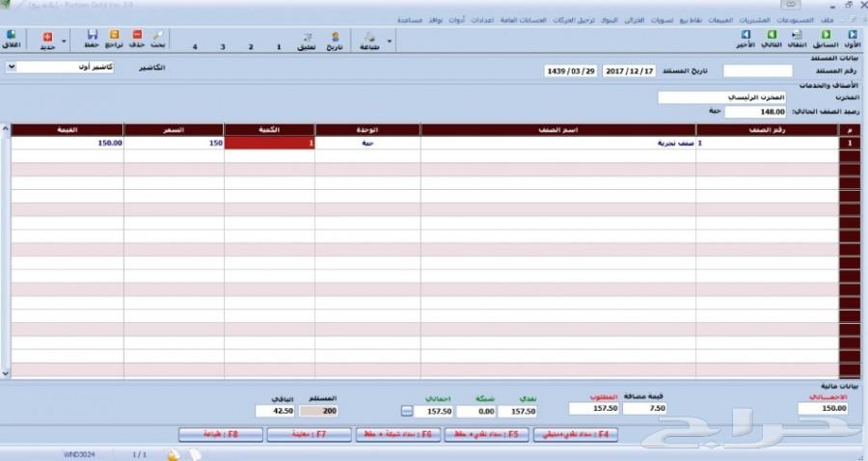This screenshot has height=461, width=868.
Task: Click the added value 7.50 field
Action: (644, 408)
